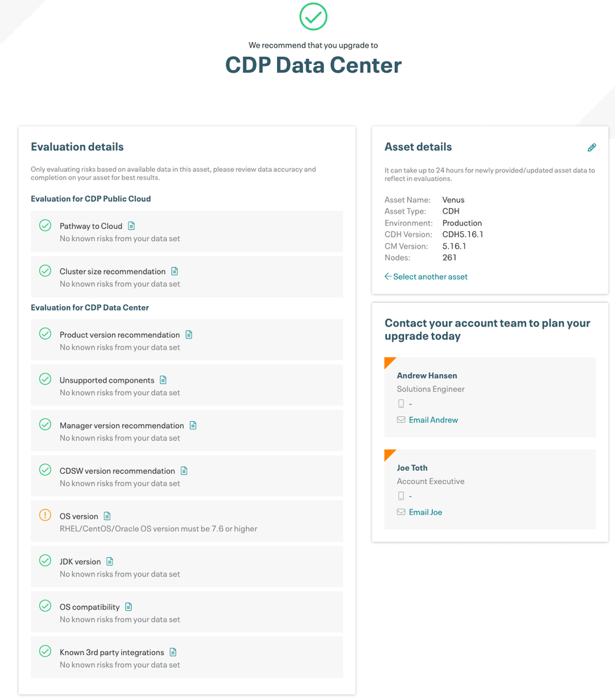Open the Joe Toth contact card
615x700 pixels.
tap(490, 489)
